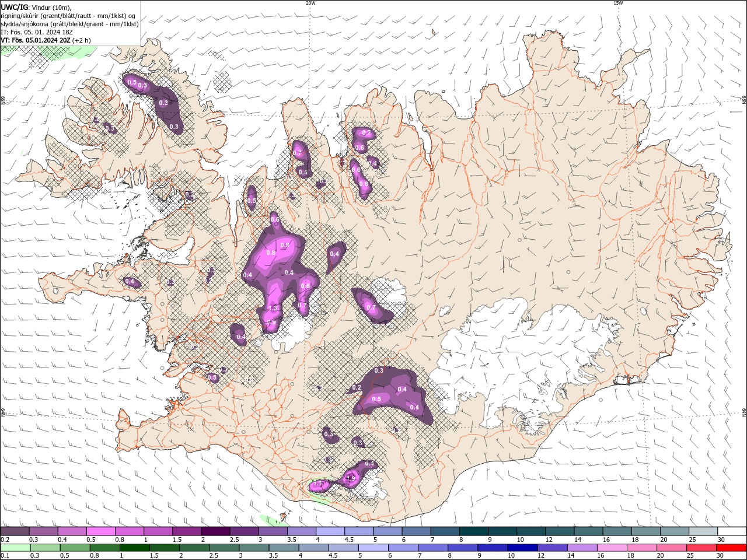Pick the dark teal 8 swatch in the top legend
The image size is (747, 560).
pyautogui.click(x=473, y=531)
